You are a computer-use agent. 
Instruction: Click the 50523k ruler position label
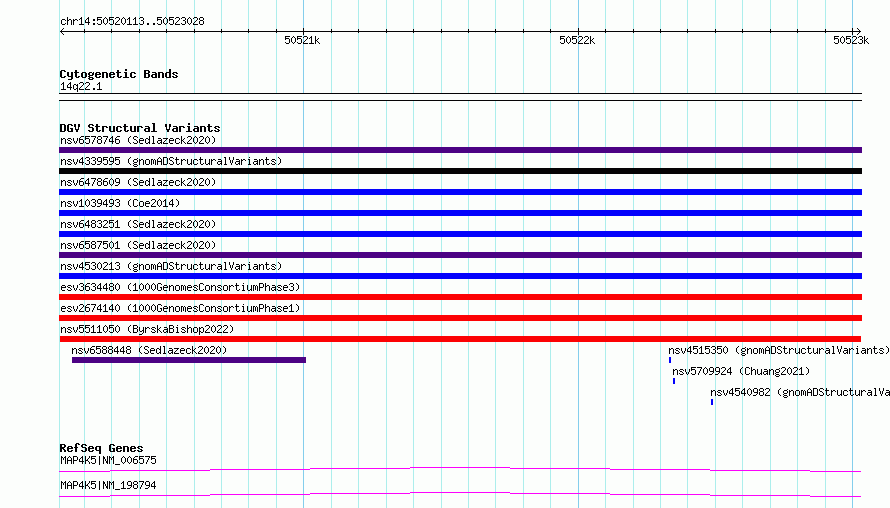click(851, 40)
